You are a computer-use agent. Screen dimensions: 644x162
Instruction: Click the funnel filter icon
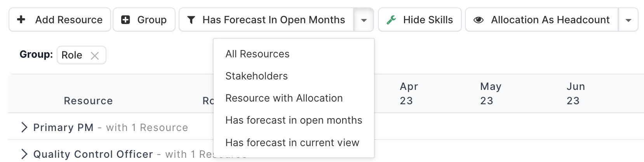coord(191,20)
